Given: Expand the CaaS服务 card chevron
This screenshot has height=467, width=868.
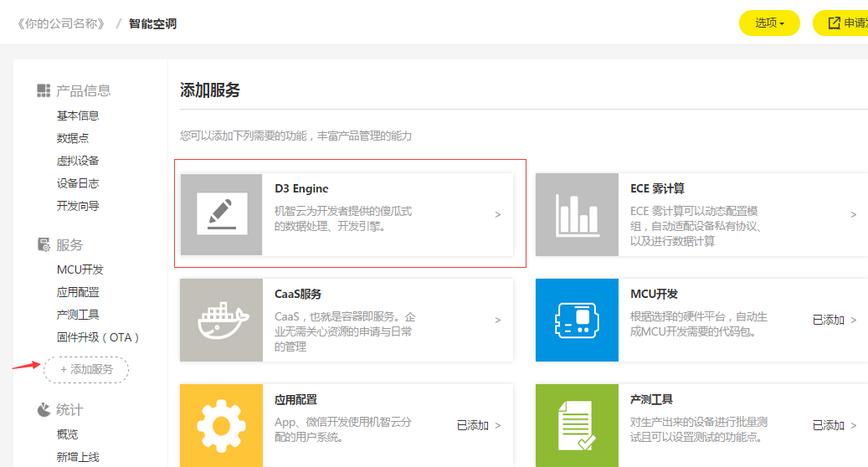Looking at the screenshot, I should click(x=498, y=321).
